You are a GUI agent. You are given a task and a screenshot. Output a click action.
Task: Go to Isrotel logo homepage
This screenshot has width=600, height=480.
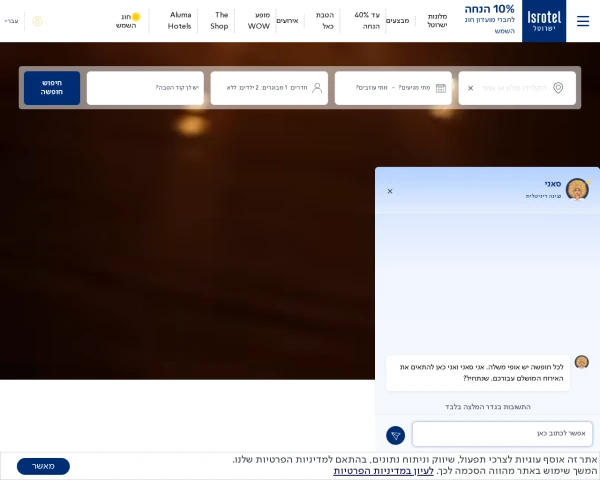pyautogui.click(x=544, y=21)
